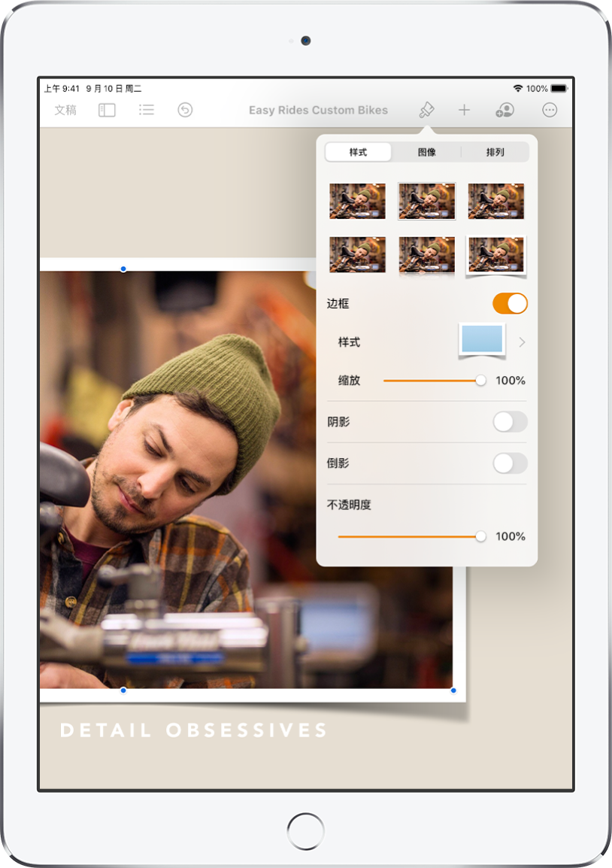
Task: Open the sidebar view options icon
Action: coord(107,110)
